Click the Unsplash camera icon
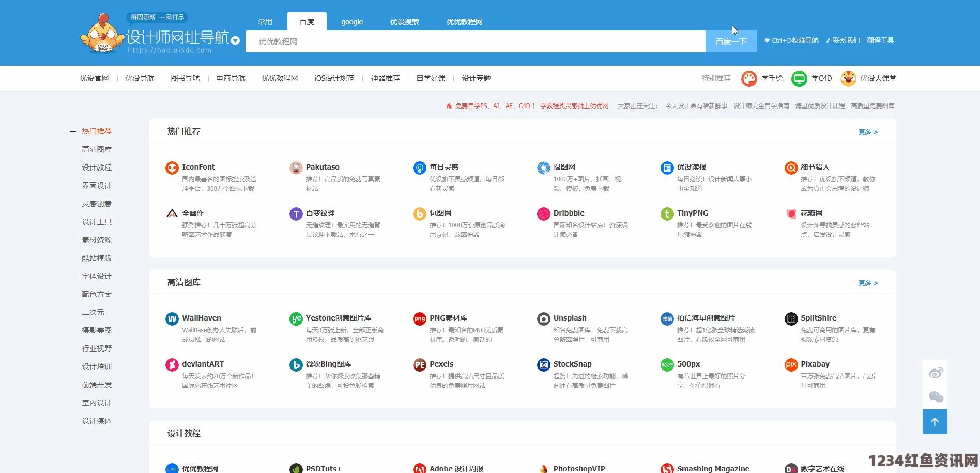The height and width of the screenshot is (473, 980). tap(543, 318)
